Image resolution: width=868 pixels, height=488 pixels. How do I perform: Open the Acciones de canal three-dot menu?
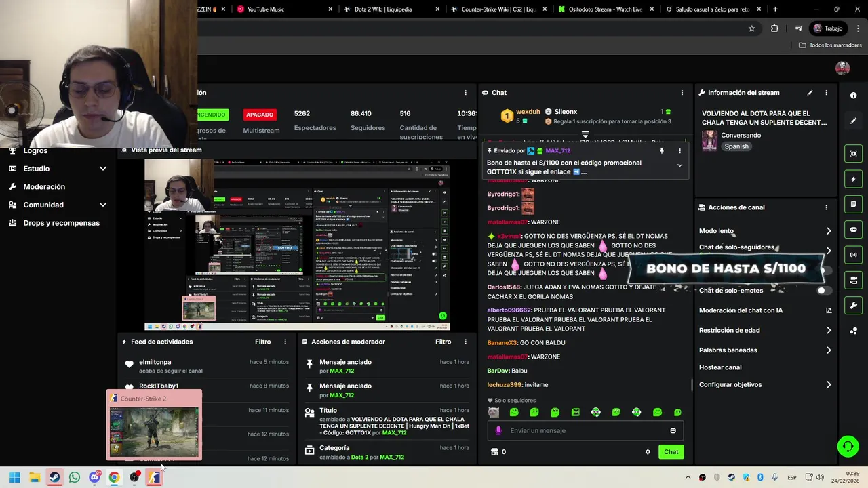(826, 207)
